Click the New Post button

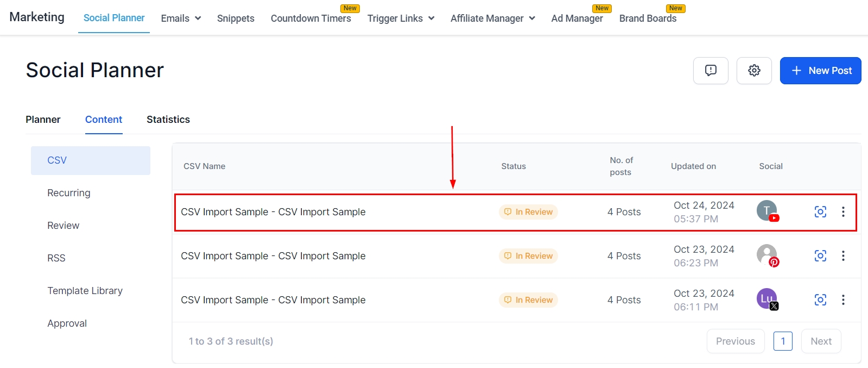pos(820,71)
